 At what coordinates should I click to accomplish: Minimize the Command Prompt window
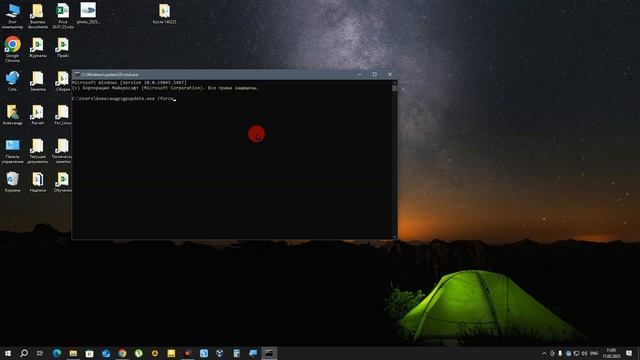(x=360, y=75)
